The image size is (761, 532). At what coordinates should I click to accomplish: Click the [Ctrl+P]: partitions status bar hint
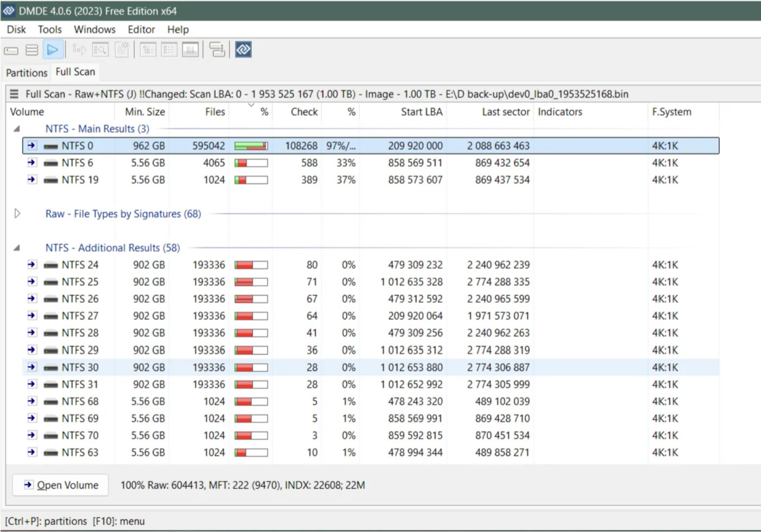click(46, 521)
